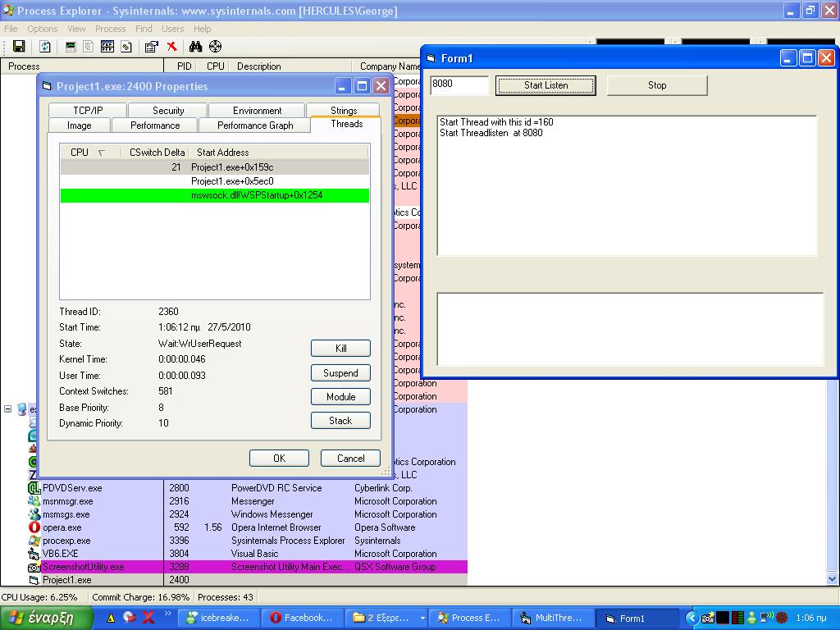This screenshot has height=630, width=840.
Task: Click the msmsgs.exe process icon
Action: point(34,514)
